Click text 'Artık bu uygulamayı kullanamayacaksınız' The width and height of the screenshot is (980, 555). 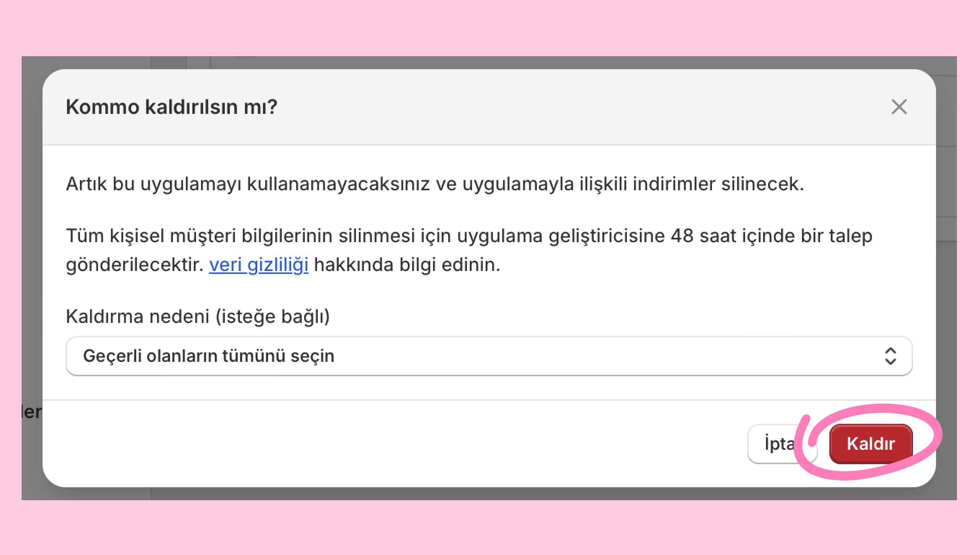click(x=248, y=184)
